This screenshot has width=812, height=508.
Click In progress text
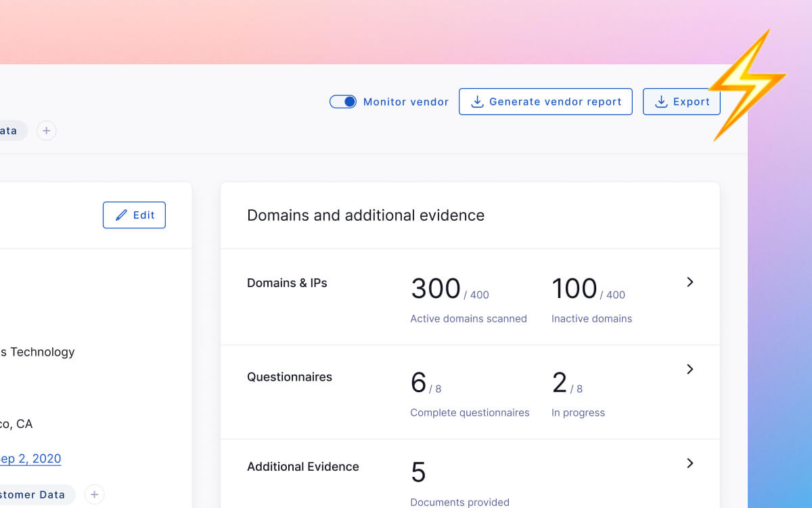click(578, 412)
